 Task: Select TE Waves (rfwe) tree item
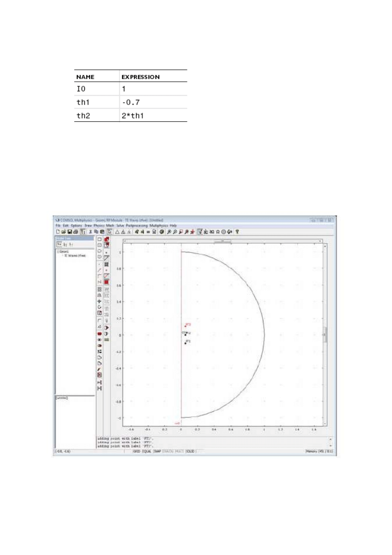[x=75, y=255]
